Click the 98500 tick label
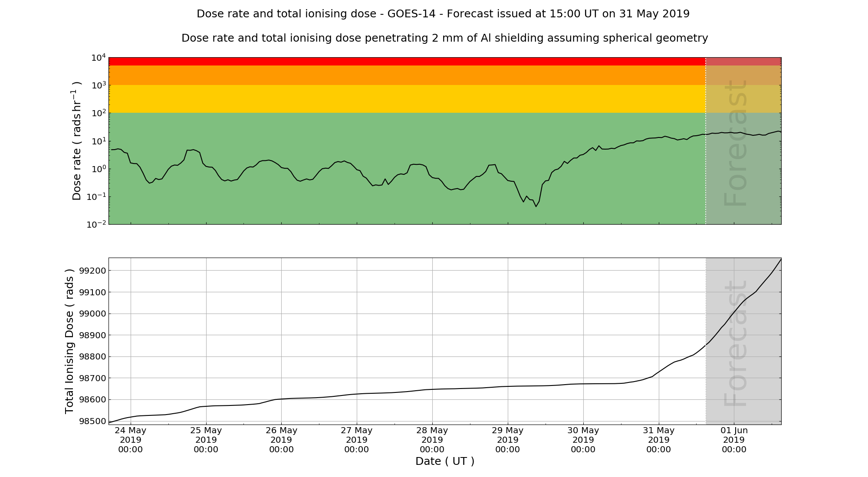 click(92, 421)
